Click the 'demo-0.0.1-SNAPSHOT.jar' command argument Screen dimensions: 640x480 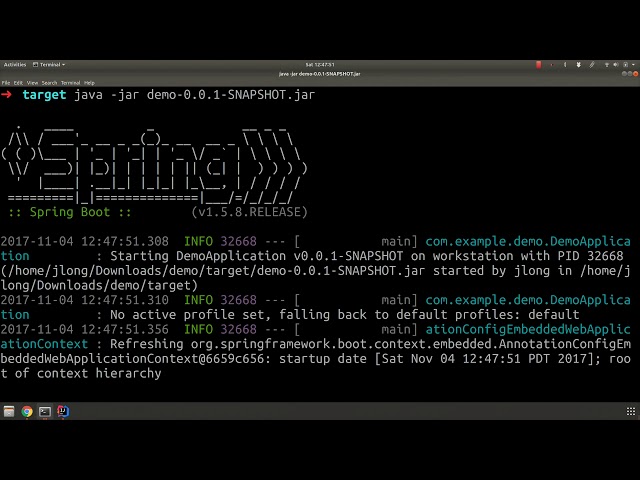(x=231, y=95)
